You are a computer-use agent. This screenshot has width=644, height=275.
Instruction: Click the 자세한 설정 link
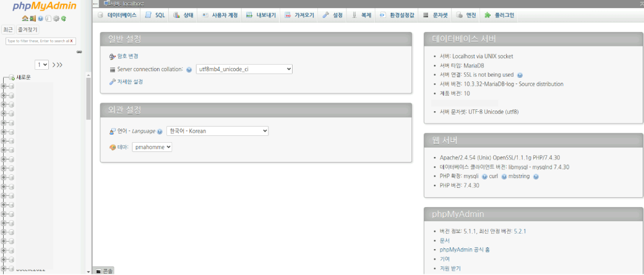[x=130, y=82]
